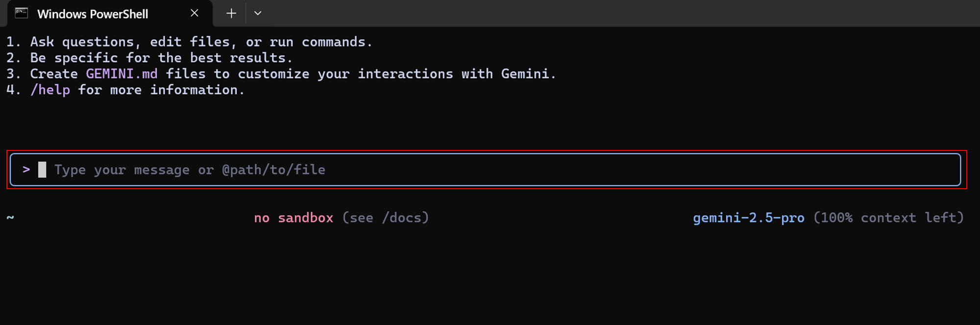Viewport: 980px width, 325px height.
Task: Click the block text cursor in the prompt
Action: pos(42,170)
